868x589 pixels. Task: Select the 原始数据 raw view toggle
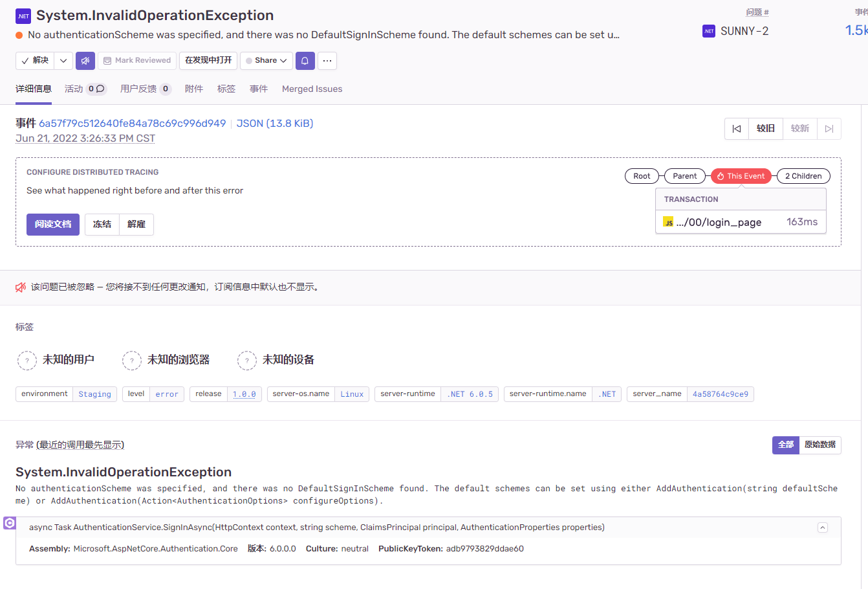coord(820,445)
